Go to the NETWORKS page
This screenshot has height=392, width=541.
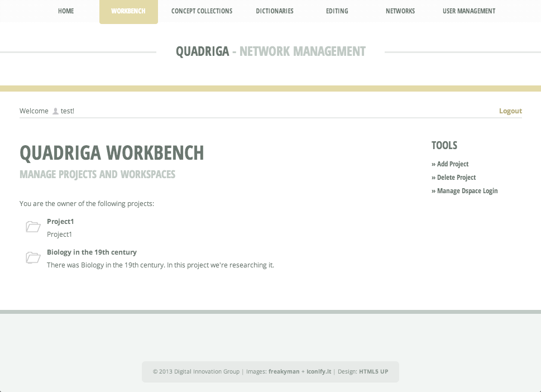(x=400, y=11)
